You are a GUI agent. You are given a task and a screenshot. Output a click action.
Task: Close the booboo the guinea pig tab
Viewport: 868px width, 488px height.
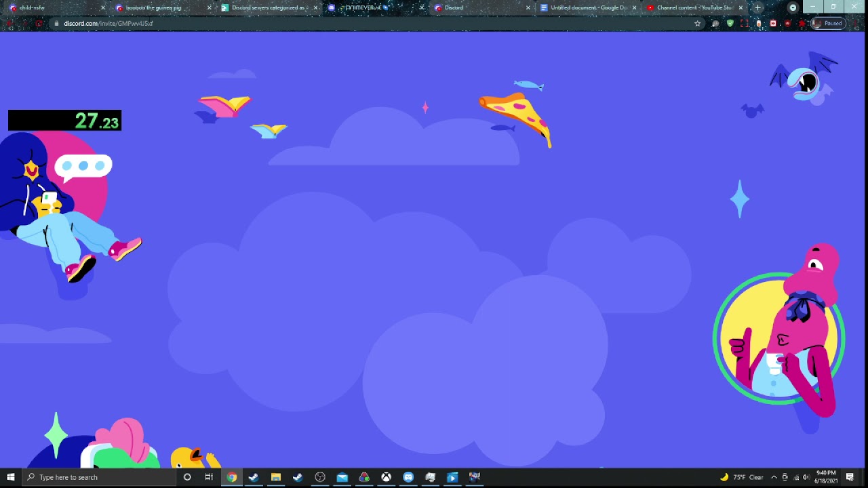click(x=210, y=7)
